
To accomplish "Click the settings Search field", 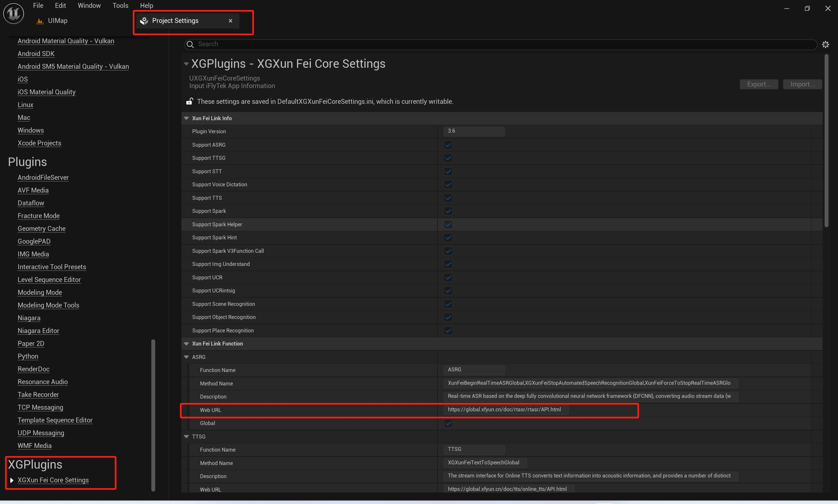I will tap(501, 44).
